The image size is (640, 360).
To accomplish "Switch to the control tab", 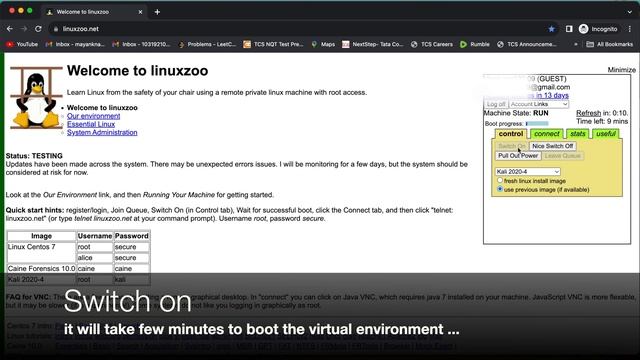I will click(x=511, y=134).
